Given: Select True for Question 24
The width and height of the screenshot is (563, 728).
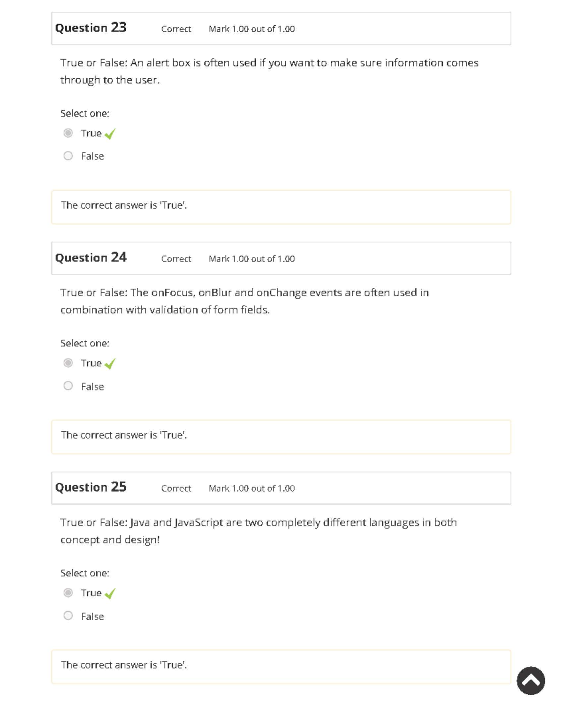Looking at the screenshot, I should tap(68, 363).
